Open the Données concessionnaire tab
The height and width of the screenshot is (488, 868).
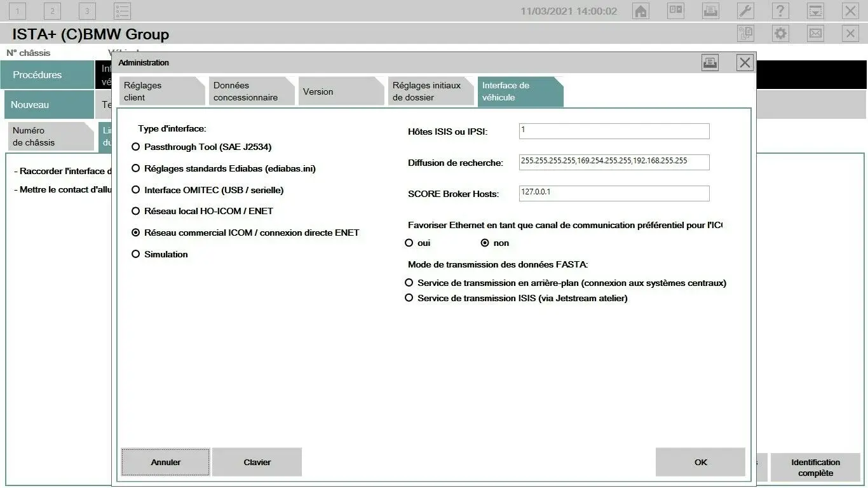tap(253, 91)
